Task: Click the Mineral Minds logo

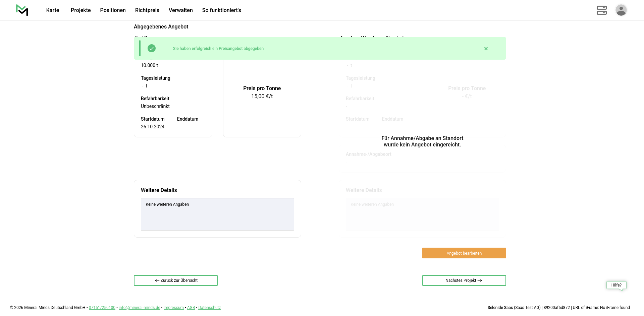Action: point(22,10)
